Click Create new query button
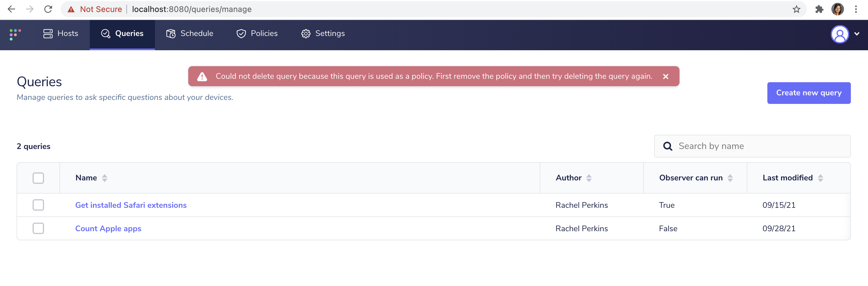 coord(809,93)
